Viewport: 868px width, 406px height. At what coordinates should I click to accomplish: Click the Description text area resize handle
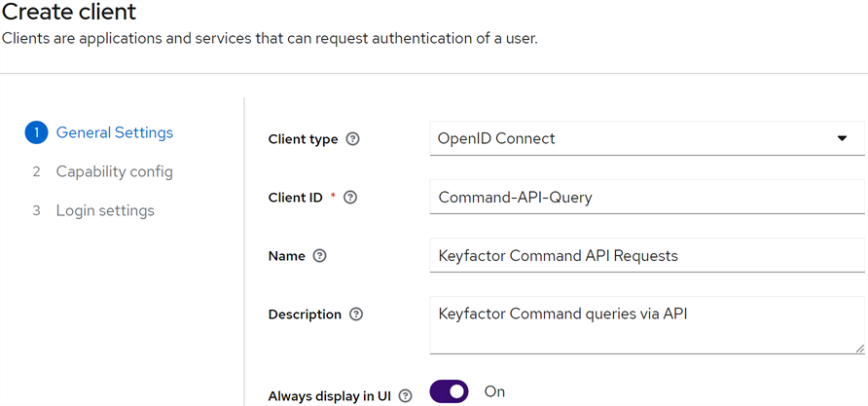click(859, 349)
